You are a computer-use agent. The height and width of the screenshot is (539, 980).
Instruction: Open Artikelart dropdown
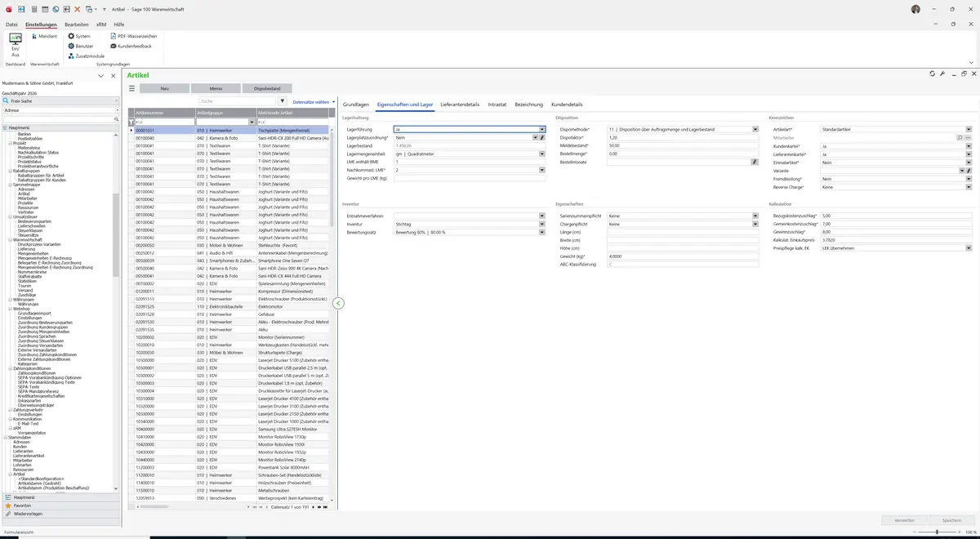(x=969, y=129)
